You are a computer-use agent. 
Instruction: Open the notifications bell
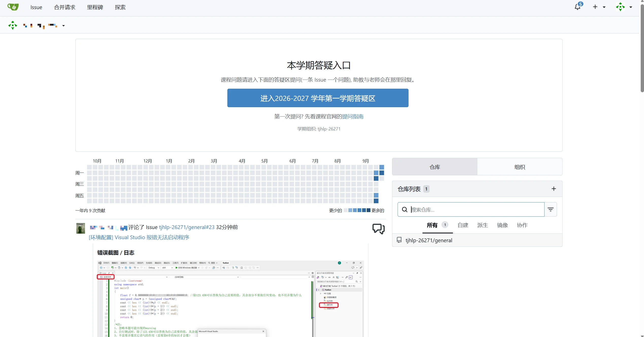pyautogui.click(x=578, y=7)
